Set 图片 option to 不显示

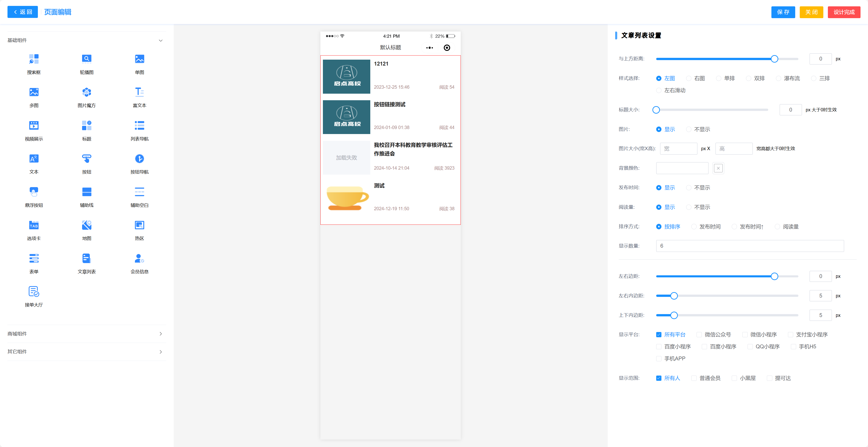(x=689, y=129)
